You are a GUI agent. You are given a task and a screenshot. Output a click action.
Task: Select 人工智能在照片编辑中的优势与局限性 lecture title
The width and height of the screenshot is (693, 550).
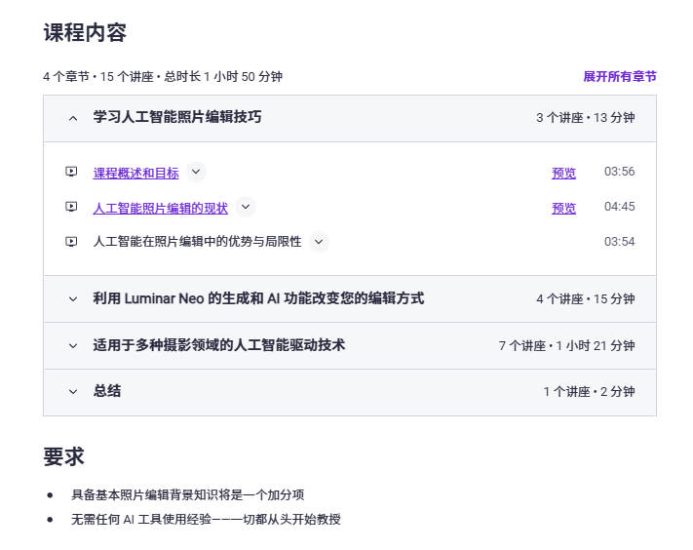tap(197, 242)
